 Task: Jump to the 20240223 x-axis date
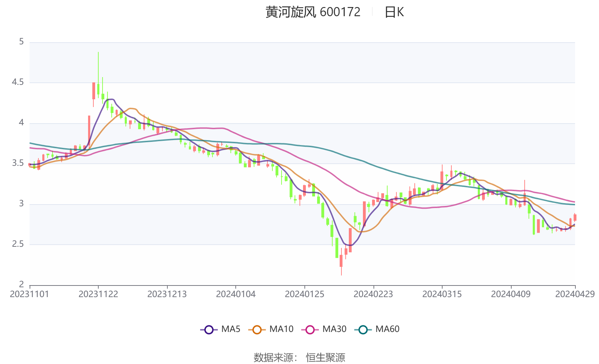373,294
